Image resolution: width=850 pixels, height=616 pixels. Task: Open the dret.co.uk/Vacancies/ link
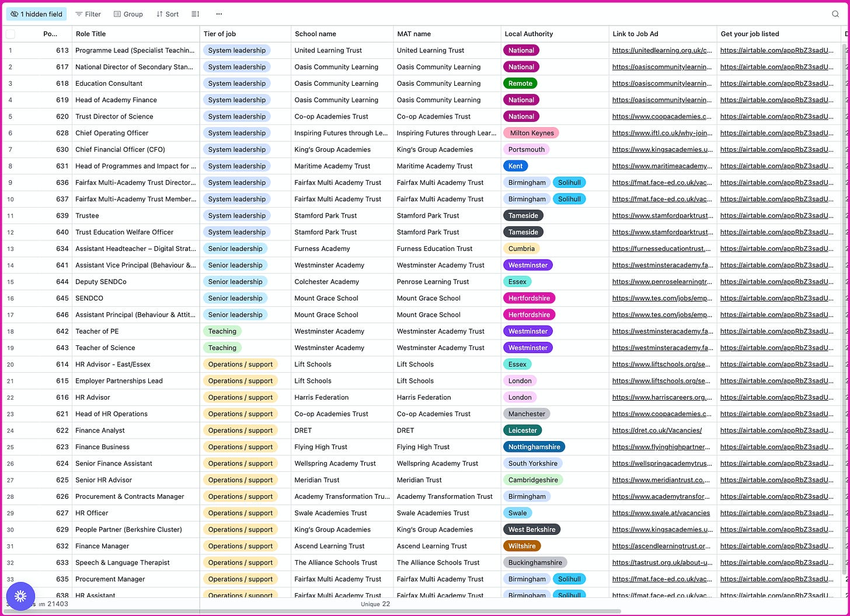coord(657,430)
